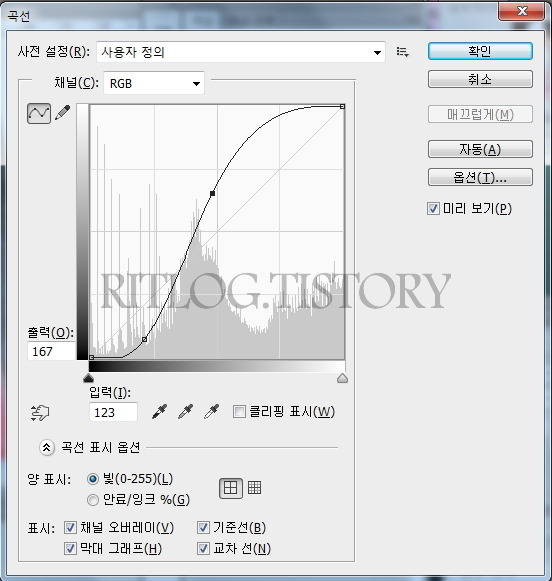Pick the black point eyedropper
Image resolution: width=552 pixels, height=581 pixels.
(x=160, y=412)
